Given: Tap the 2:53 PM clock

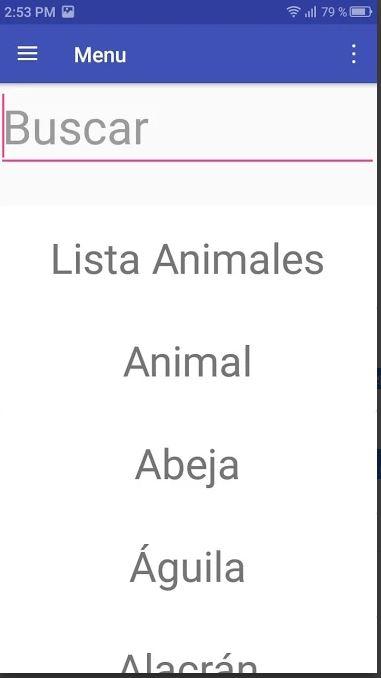Looking at the screenshot, I should [30, 12].
